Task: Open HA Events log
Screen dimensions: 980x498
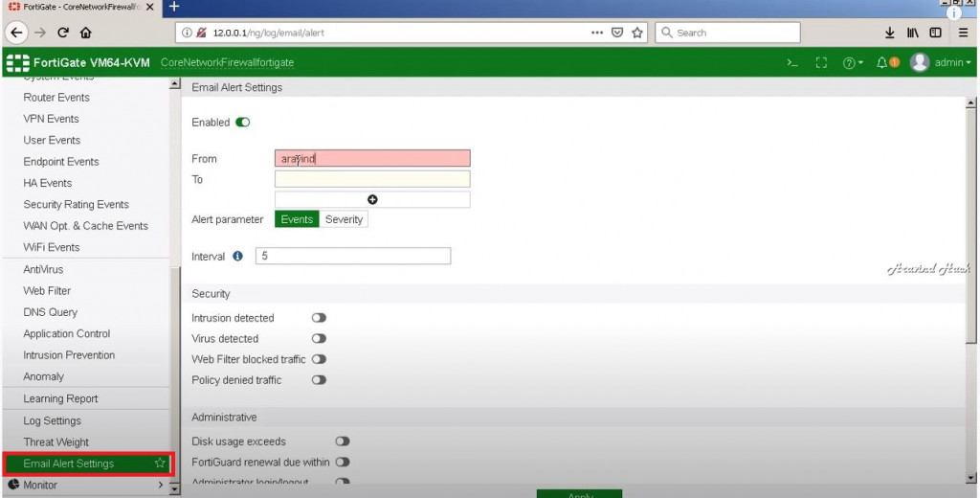Action: (48, 183)
